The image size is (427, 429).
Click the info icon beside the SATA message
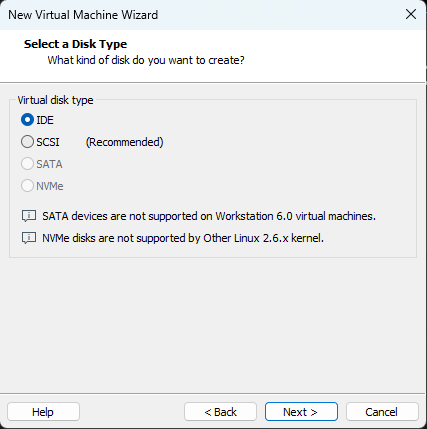click(29, 216)
